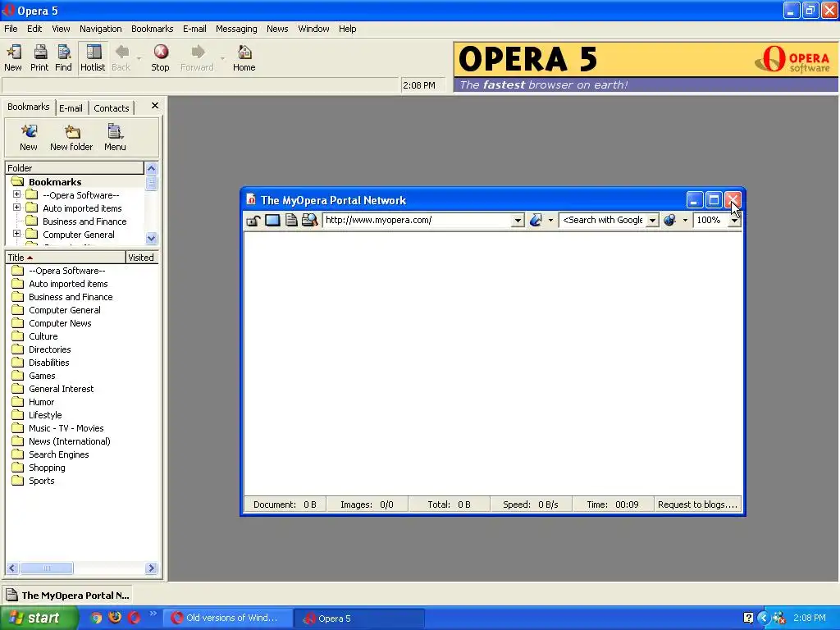Open the zoom 100% dropdown
The image size is (840, 630).
pos(734,220)
